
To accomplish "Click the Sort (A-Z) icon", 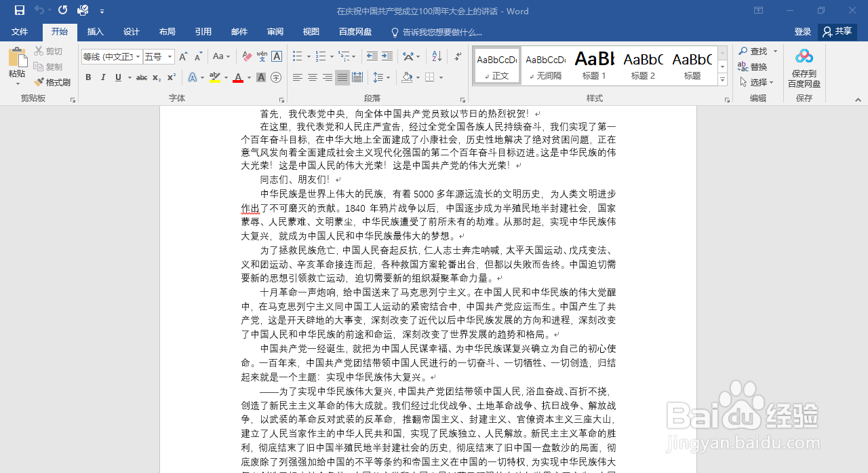I will (x=437, y=56).
